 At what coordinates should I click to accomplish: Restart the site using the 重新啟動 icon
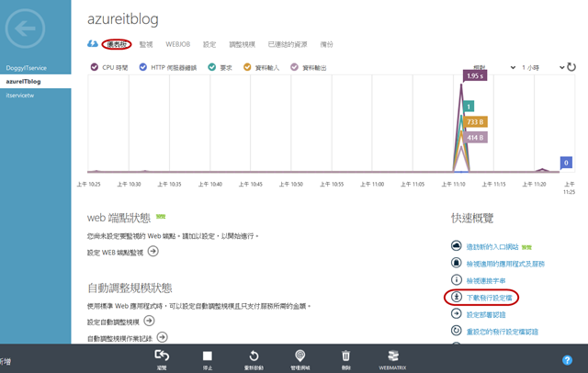tap(254, 356)
